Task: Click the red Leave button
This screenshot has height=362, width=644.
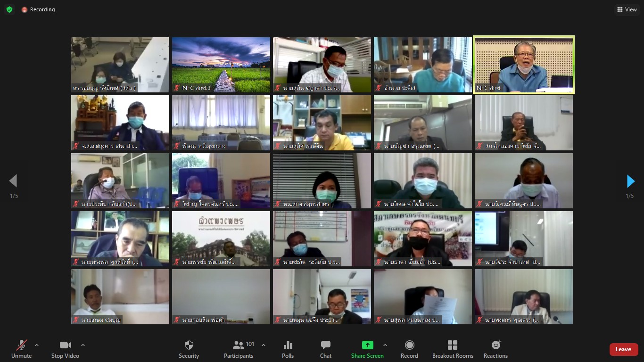Action: click(624, 349)
